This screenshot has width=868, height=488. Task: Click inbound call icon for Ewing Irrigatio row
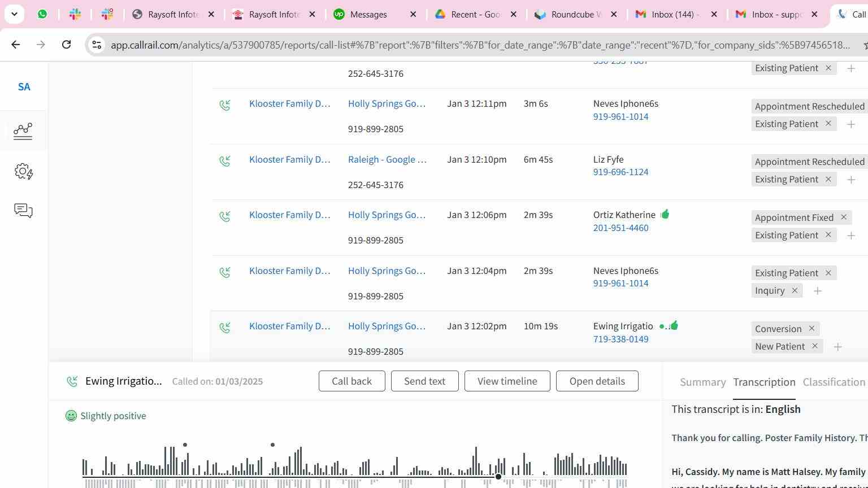click(225, 328)
